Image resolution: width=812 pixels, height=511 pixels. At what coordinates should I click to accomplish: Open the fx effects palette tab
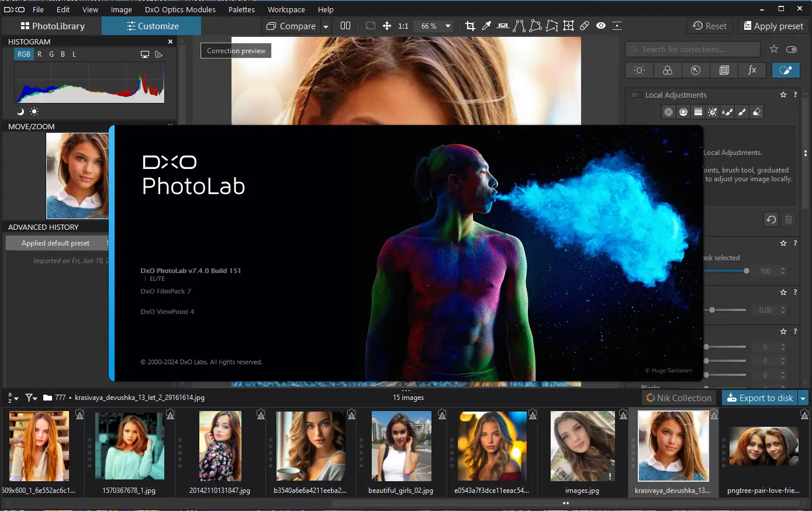(752, 70)
